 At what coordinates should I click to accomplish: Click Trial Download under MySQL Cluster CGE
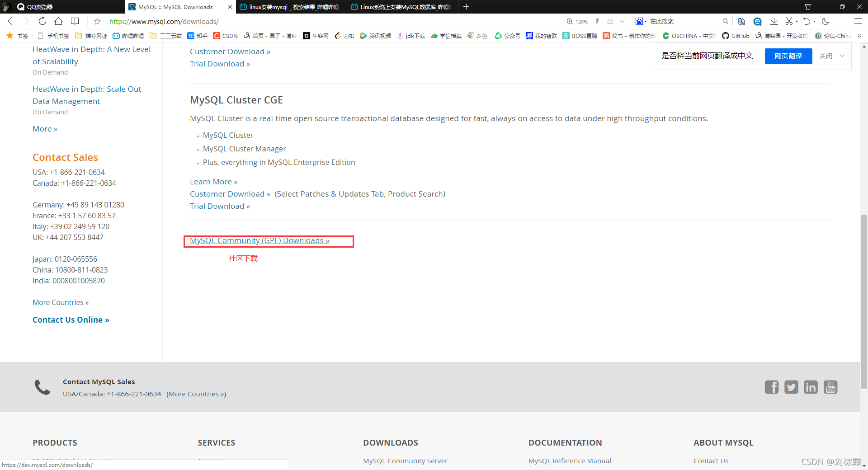tap(220, 206)
